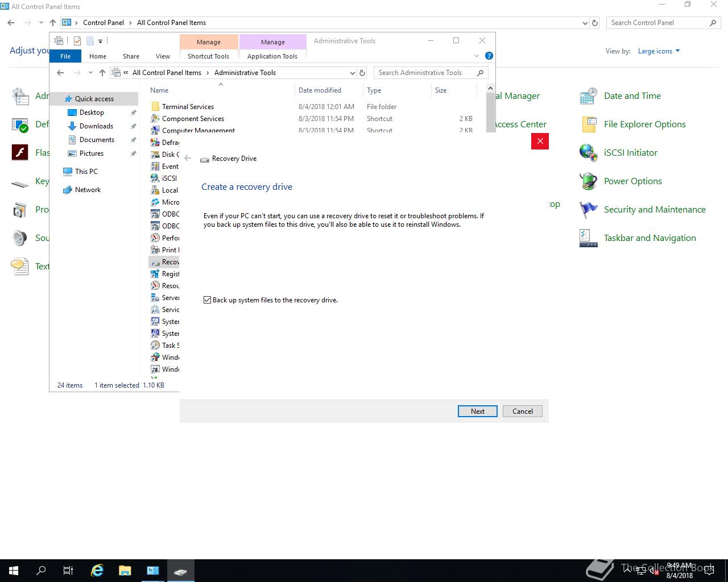Open File Explorer Options in Control Panel
Image resolution: width=728 pixels, height=582 pixels.
[645, 124]
